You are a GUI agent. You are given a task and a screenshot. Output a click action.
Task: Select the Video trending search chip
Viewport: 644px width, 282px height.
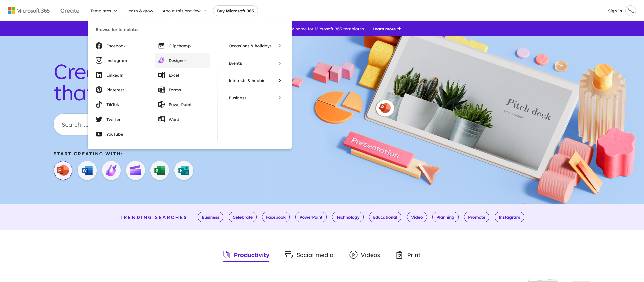click(x=417, y=217)
